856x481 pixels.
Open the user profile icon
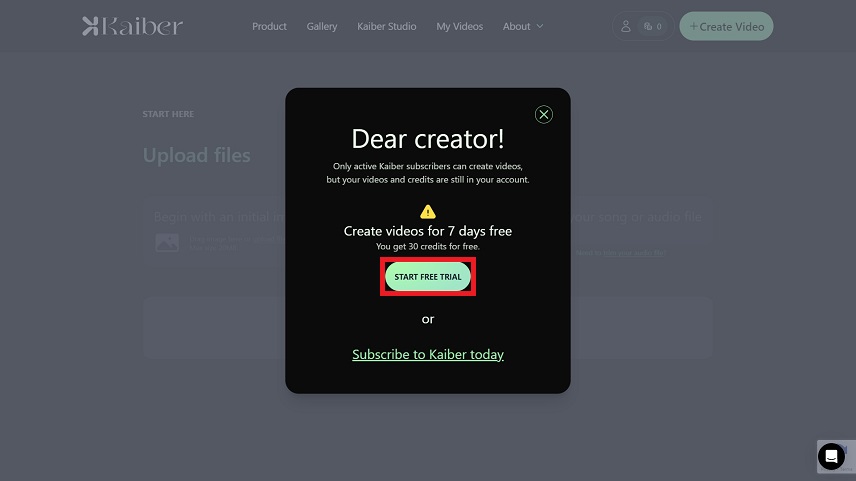[626, 26]
